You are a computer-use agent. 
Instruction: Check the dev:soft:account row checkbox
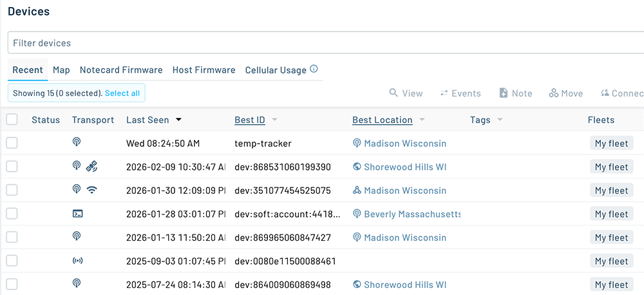click(x=12, y=213)
